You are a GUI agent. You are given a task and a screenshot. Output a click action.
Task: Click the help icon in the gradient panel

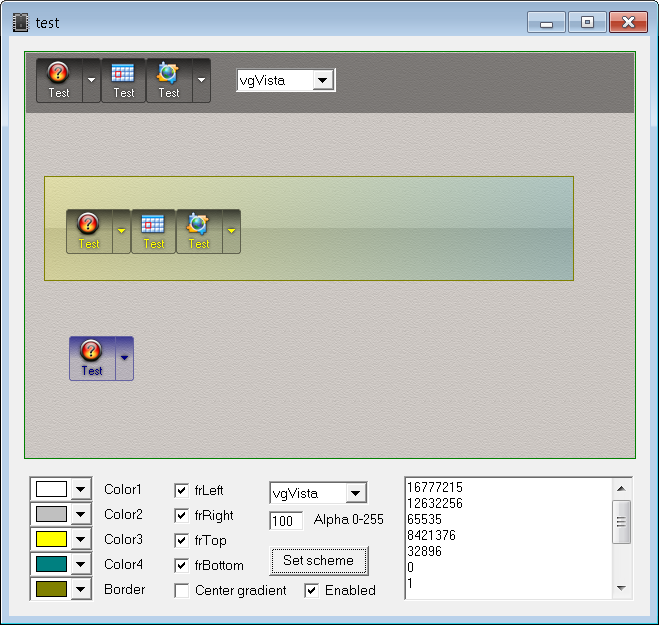coord(88,224)
